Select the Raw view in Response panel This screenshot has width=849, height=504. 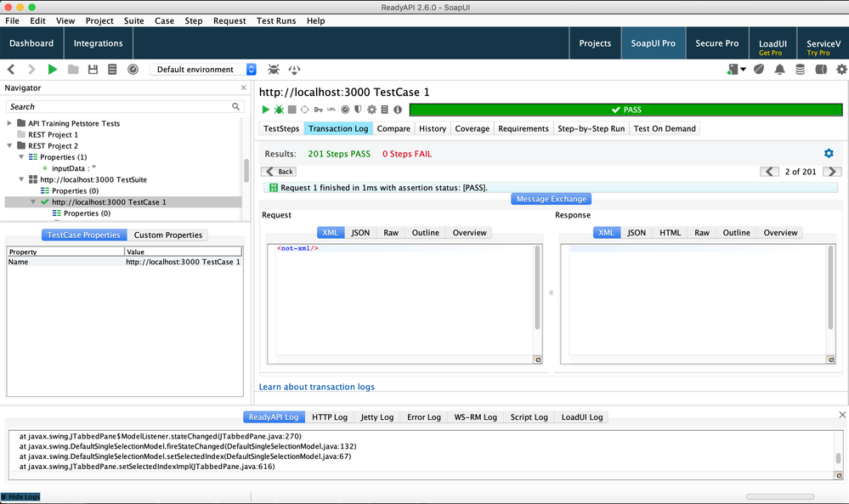[702, 233]
